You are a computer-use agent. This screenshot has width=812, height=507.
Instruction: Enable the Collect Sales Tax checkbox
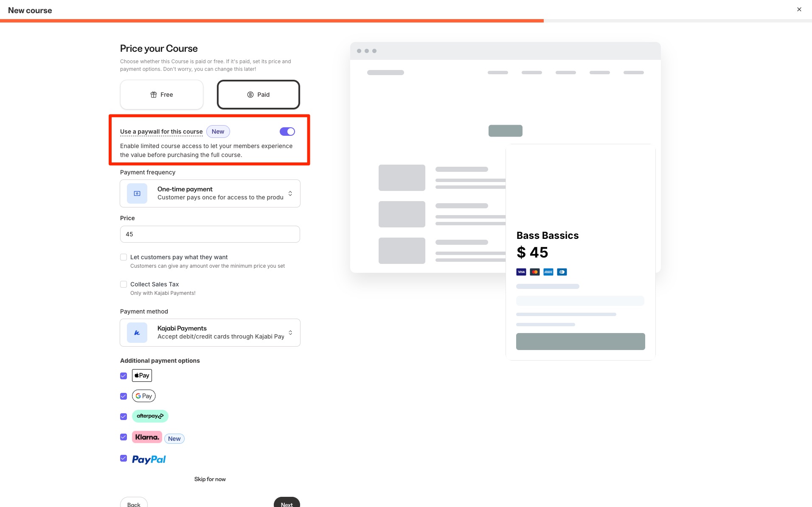(124, 284)
